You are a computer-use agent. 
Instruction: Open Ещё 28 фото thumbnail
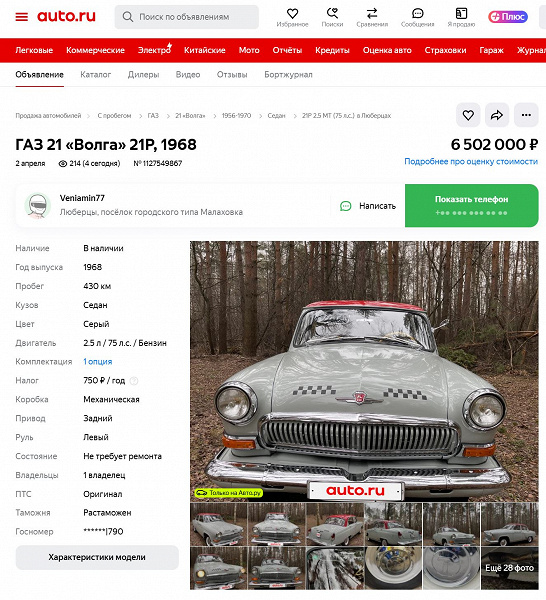509,568
